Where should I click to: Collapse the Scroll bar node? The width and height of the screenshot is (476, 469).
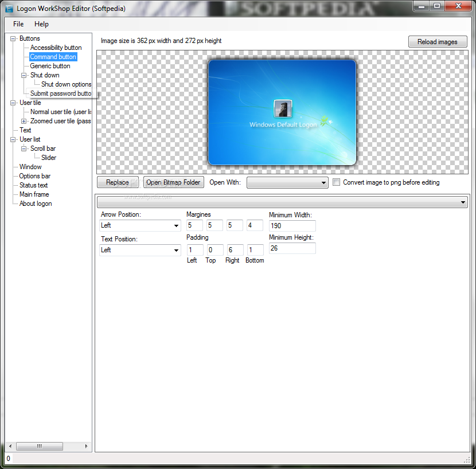(24, 148)
